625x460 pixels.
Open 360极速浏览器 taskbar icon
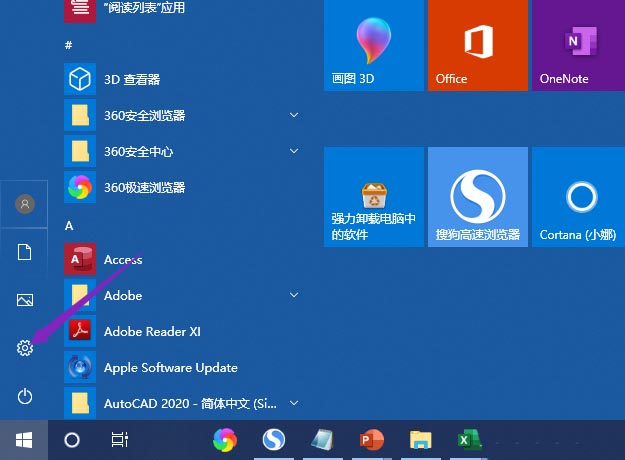click(225, 440)
